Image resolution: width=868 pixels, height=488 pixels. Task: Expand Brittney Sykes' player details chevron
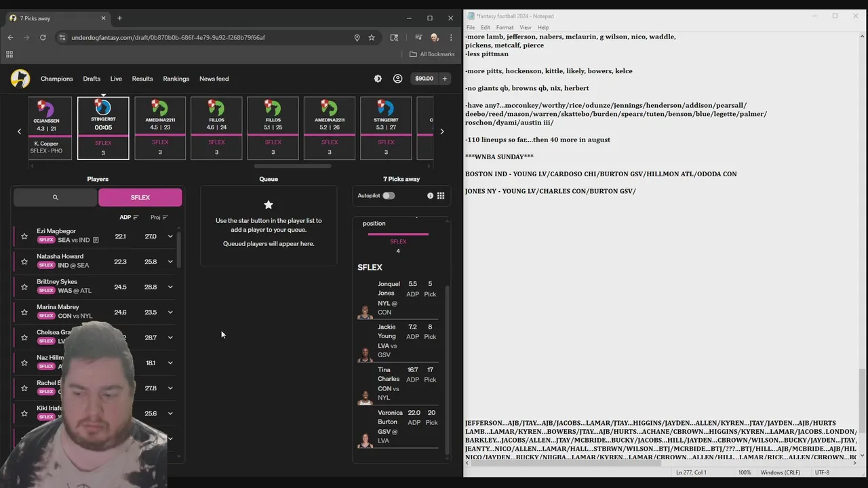coord(170,287)
